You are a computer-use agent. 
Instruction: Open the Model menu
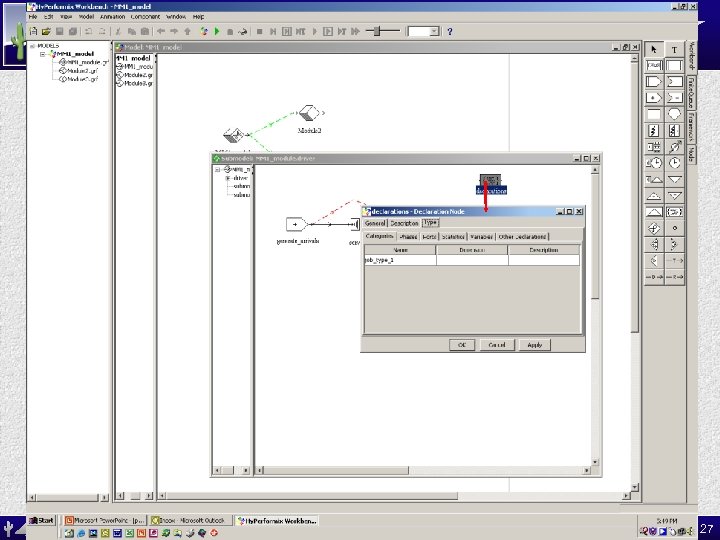[86, 17]
